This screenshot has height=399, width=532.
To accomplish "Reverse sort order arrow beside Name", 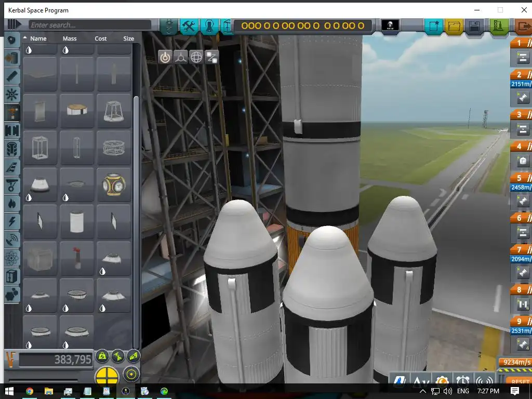I will pyautogui.click(x=25, y=37).
